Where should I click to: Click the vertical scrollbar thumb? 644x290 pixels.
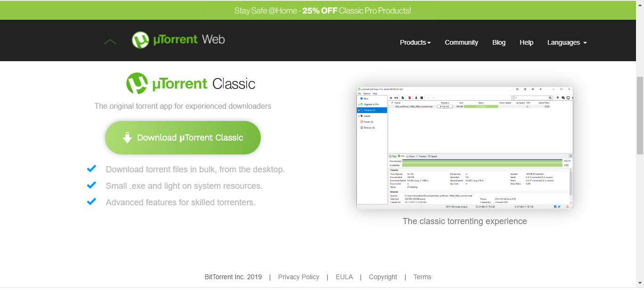point(640,115)
